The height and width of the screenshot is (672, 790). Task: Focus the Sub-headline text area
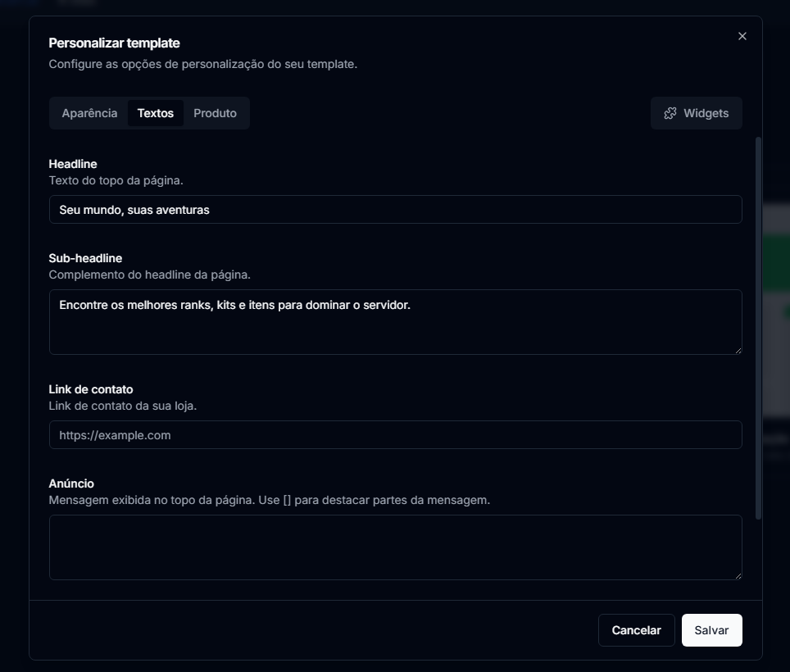pos(396,322)
